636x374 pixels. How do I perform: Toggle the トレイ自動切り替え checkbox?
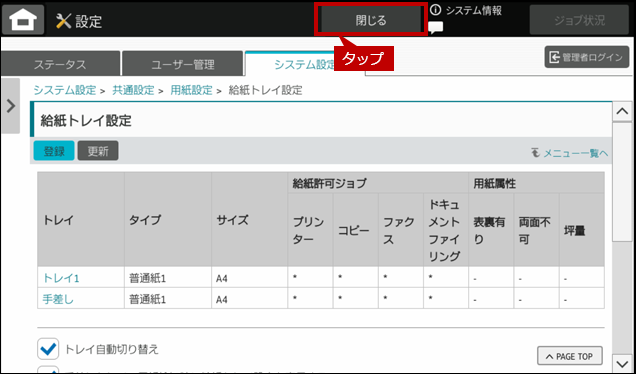tap(48, 349)
